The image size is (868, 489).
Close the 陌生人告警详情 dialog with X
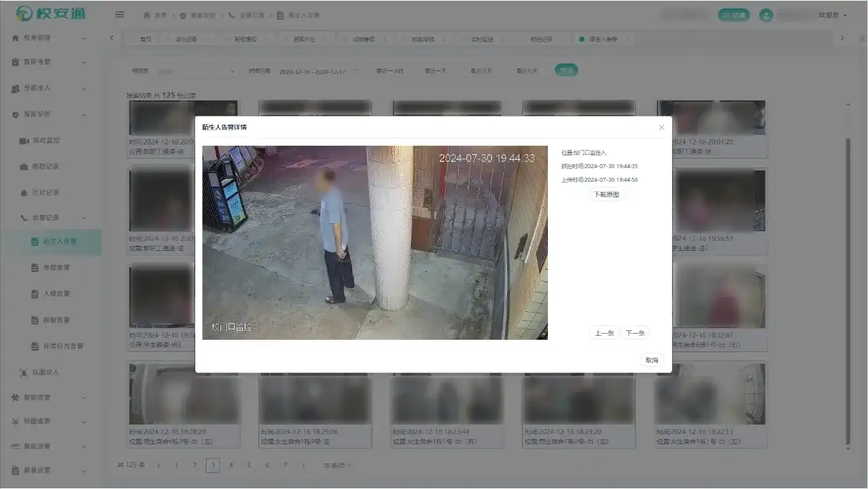click(x=661, y=128)
